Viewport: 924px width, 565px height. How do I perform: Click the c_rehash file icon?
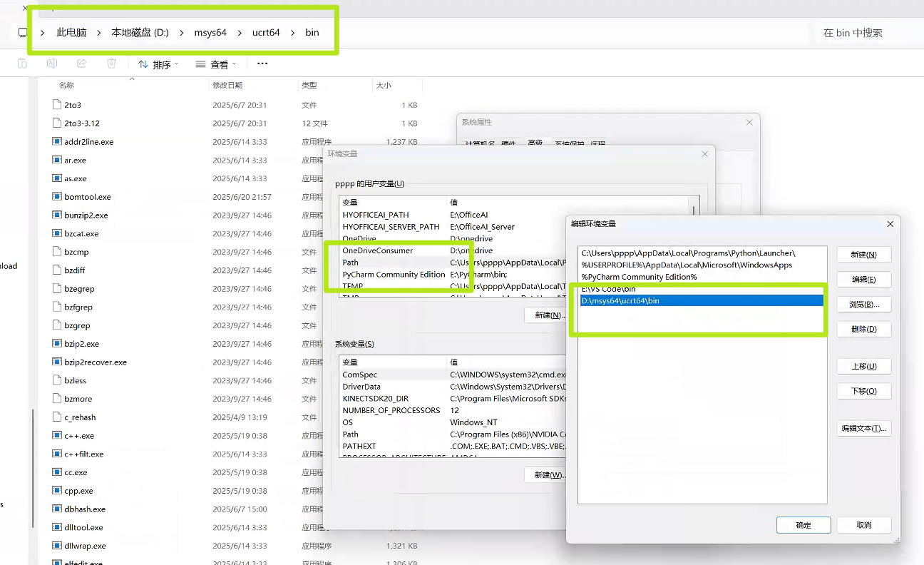[57, 417]
